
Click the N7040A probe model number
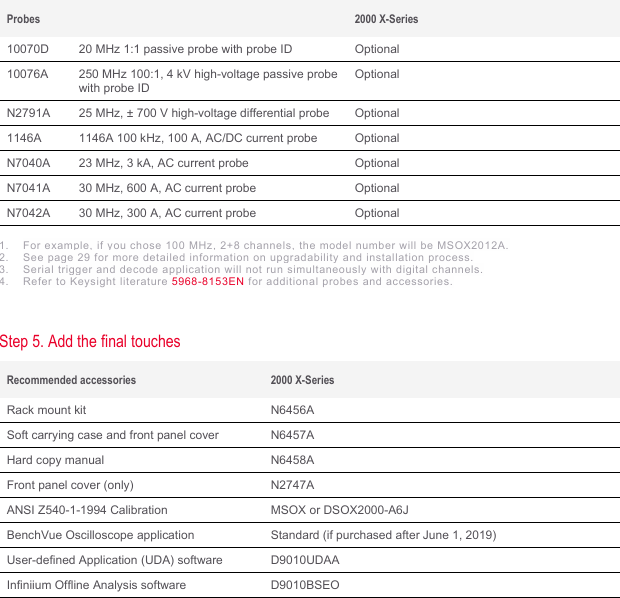(28, 163)
